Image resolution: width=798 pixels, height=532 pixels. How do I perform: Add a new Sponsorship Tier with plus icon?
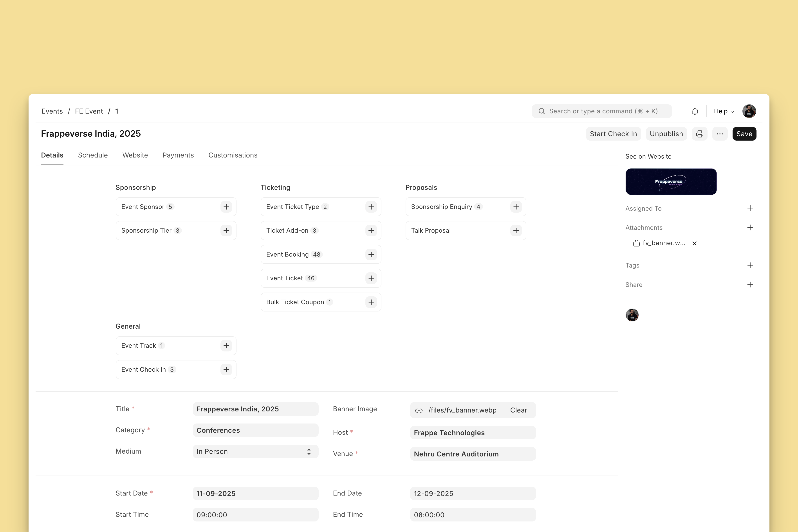226,231
